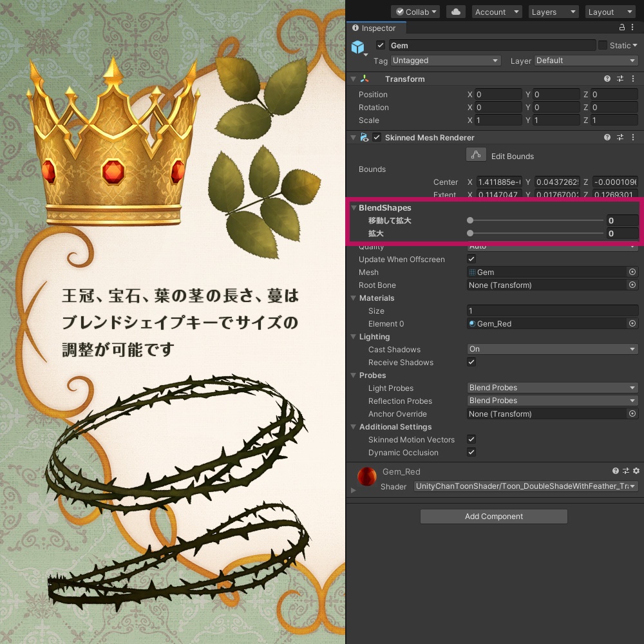Viewport: 644px width, 644px height.
Task: Open Light Probes dropdown
Action: tap(553, 387)
